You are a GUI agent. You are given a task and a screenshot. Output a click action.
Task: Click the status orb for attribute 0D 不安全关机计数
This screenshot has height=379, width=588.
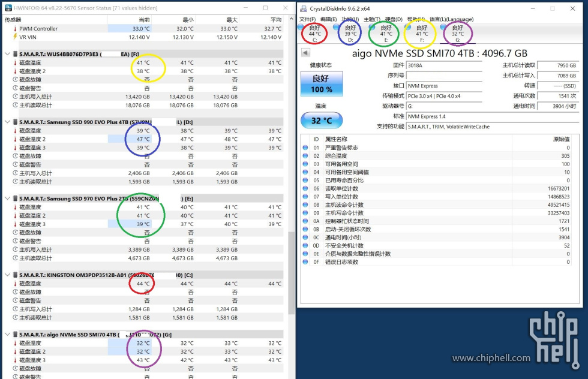pos(305,245)
